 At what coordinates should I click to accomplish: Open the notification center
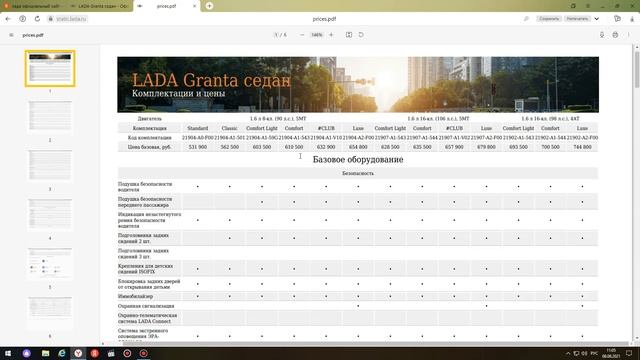(629, 353)
